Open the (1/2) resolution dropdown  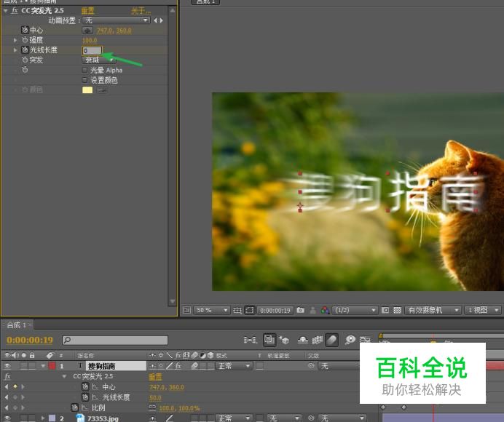coord(355,310)
